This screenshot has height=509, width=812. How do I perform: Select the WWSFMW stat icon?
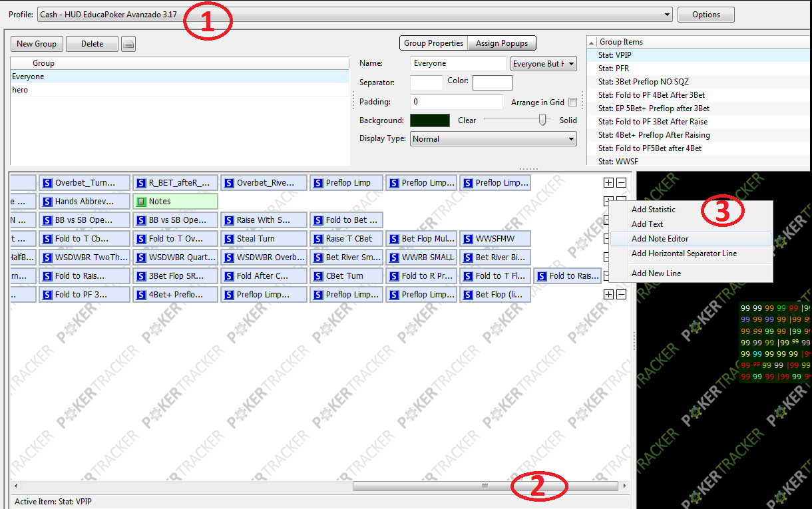467,239
